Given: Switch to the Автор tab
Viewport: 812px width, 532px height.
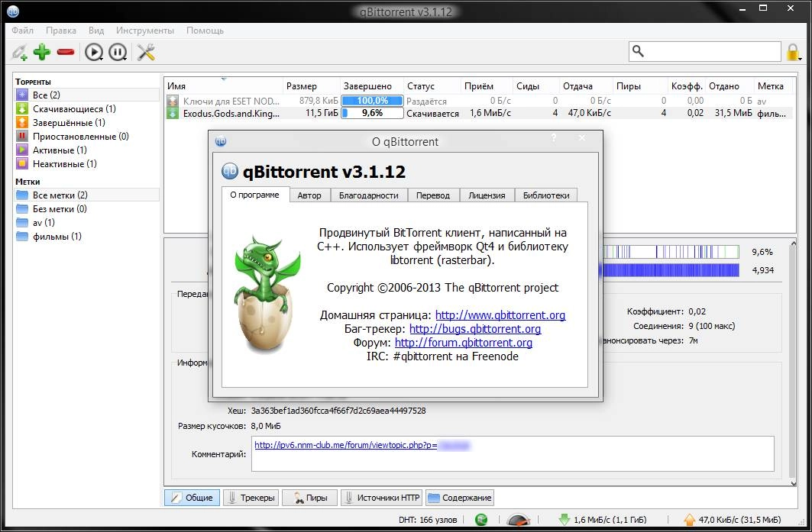Looking at the screenshot, I should [309, 195].
